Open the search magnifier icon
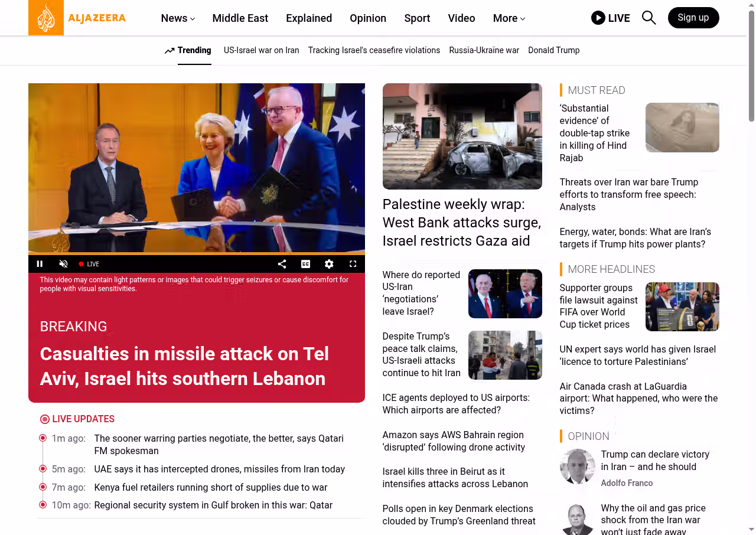Viewport: 756px width, 535px height. coord(649,18)
